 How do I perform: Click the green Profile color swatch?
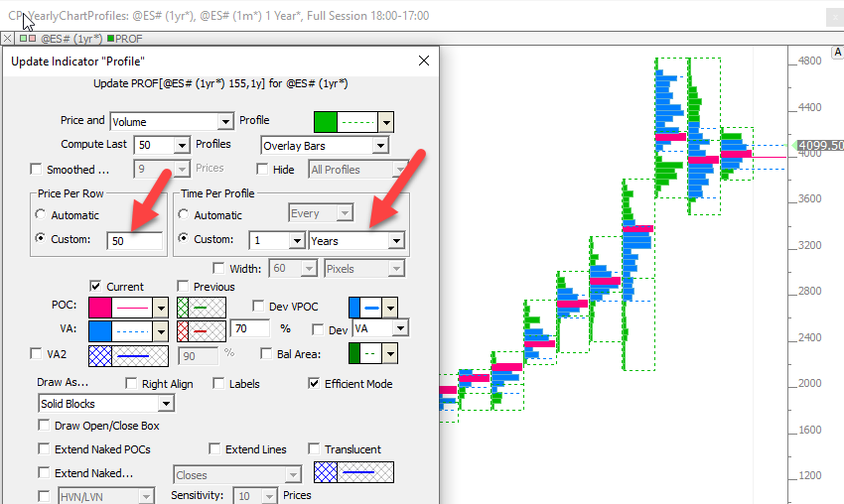click(x=326, y=122)
